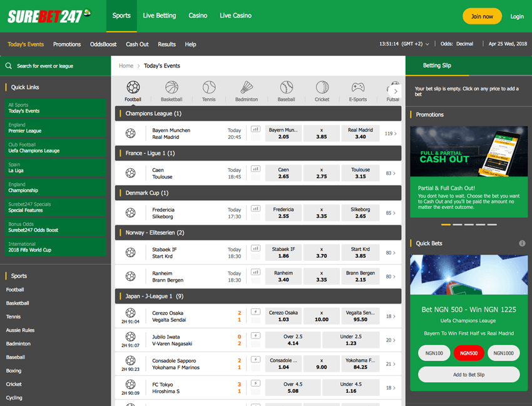This screenshot has width=532, height=406.
Task: Click the Join now button
Action: pyautogui.click(x=482, y=16)
